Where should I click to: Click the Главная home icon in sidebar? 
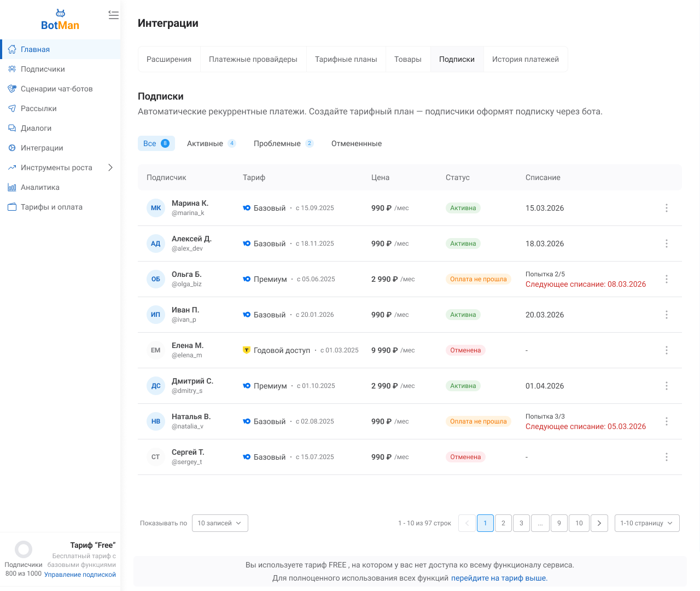[x=12, y=49]
